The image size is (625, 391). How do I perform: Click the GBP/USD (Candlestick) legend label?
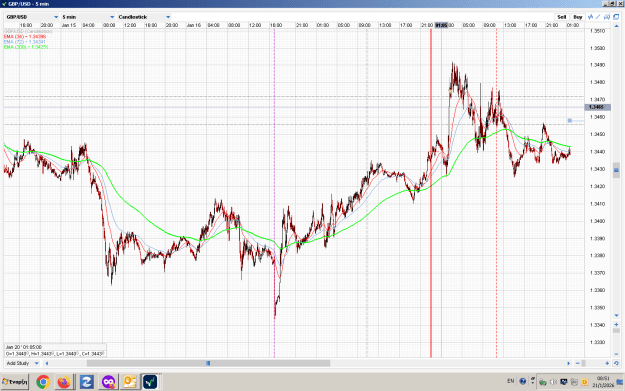(x=28, y=31)
